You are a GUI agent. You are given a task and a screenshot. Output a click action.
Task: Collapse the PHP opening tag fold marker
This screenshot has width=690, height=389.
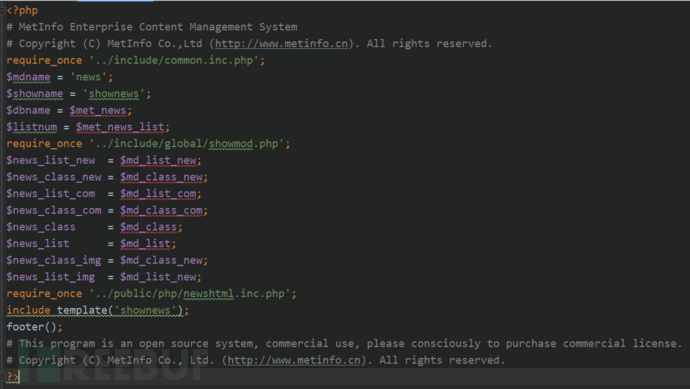[x=3, y=11]
